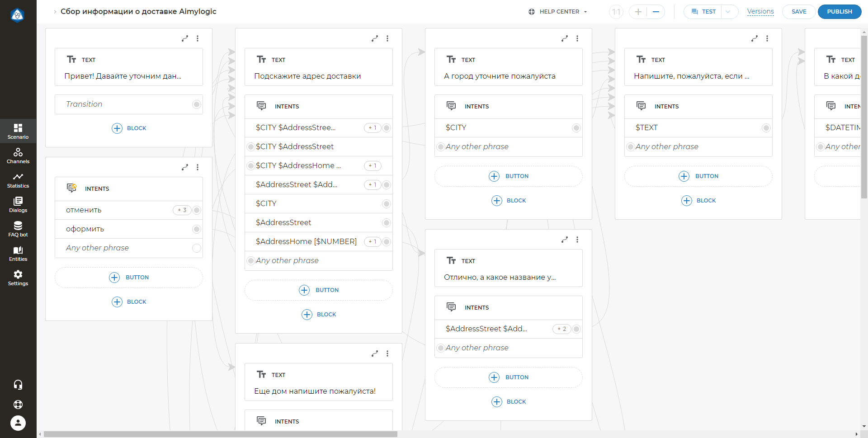Open text block Еще дом напишите пожалуйста!

[319, 382]
